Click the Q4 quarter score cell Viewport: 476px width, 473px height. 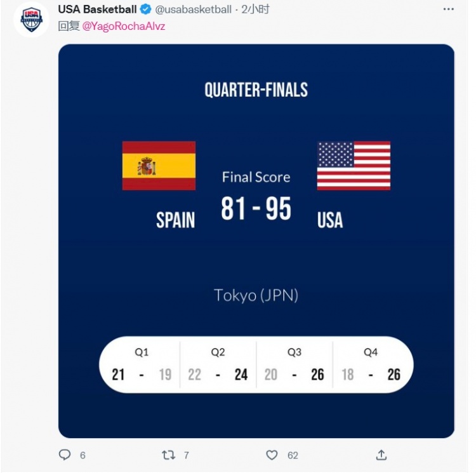point(371,365)
